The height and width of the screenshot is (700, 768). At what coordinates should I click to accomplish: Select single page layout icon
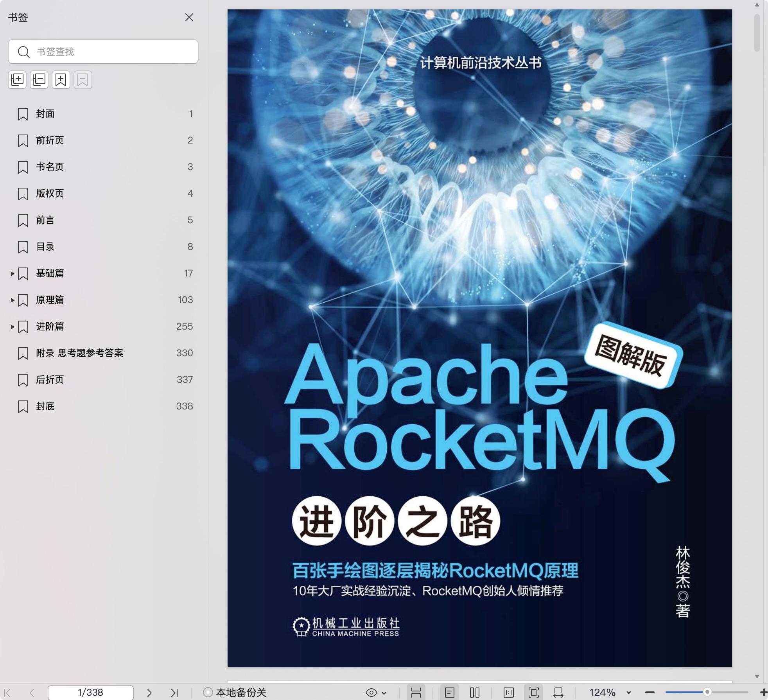450,693
